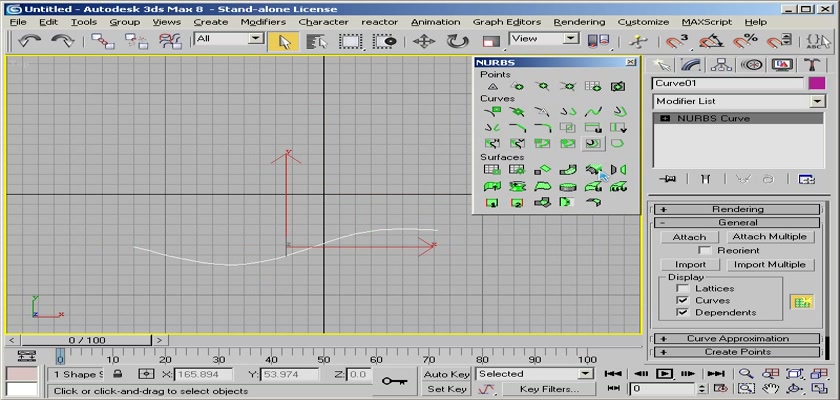Open the Select by Name dialog icon

(317, 41)
